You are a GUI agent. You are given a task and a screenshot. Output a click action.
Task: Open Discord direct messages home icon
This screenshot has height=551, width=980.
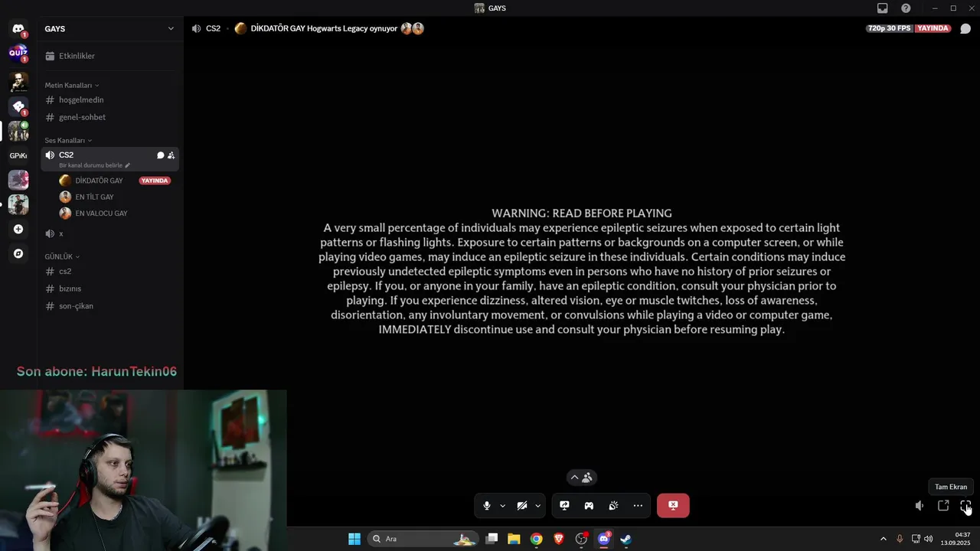tap(18, 29)
